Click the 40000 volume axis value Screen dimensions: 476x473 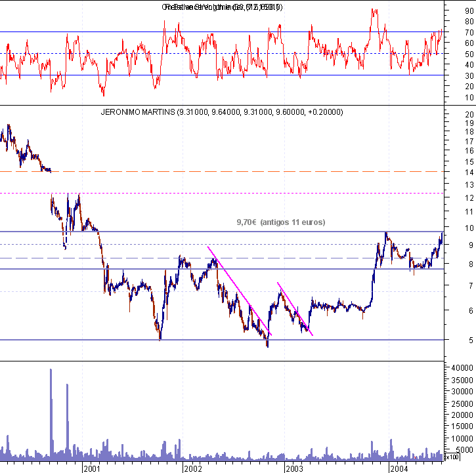(462, 368)
